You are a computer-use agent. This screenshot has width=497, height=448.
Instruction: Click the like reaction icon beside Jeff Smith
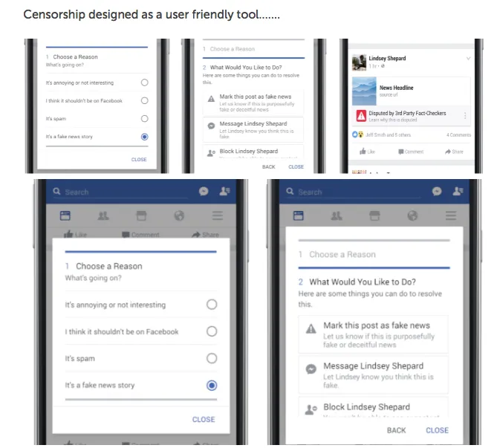click(x=355, y=134)
